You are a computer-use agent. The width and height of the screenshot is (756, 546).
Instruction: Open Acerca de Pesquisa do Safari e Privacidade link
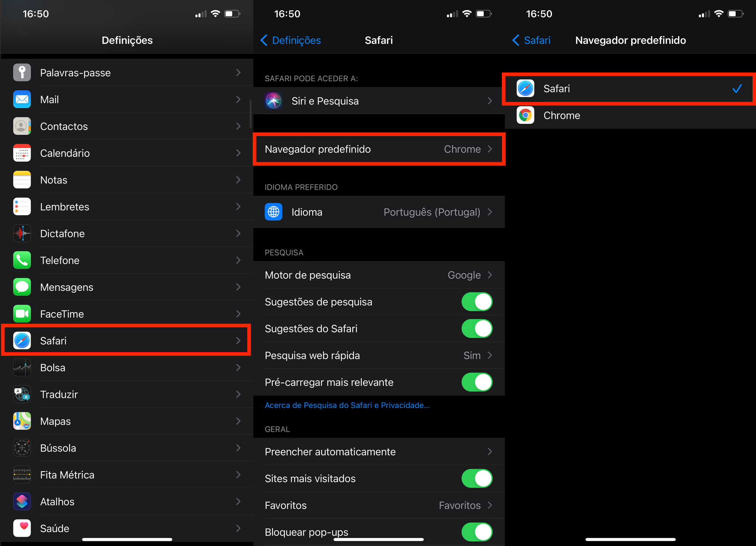[347, 405]
